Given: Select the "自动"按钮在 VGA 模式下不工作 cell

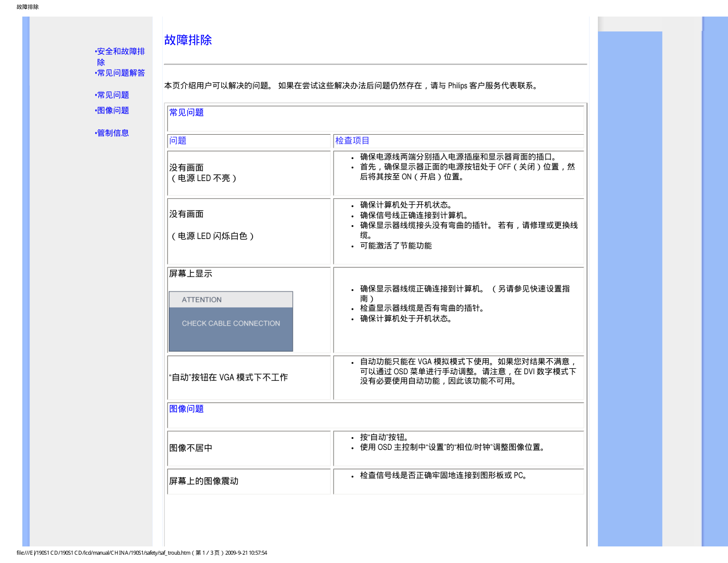Looking at the screenshot, I should pyautogui.click(x=228, y=378).
